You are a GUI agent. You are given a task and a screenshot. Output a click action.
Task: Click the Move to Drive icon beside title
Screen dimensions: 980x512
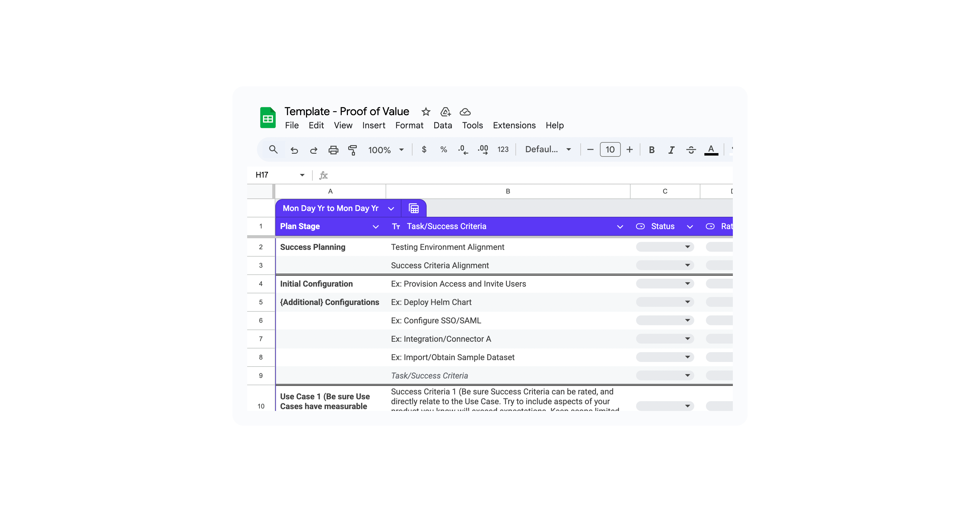click(x=446, y=112)
